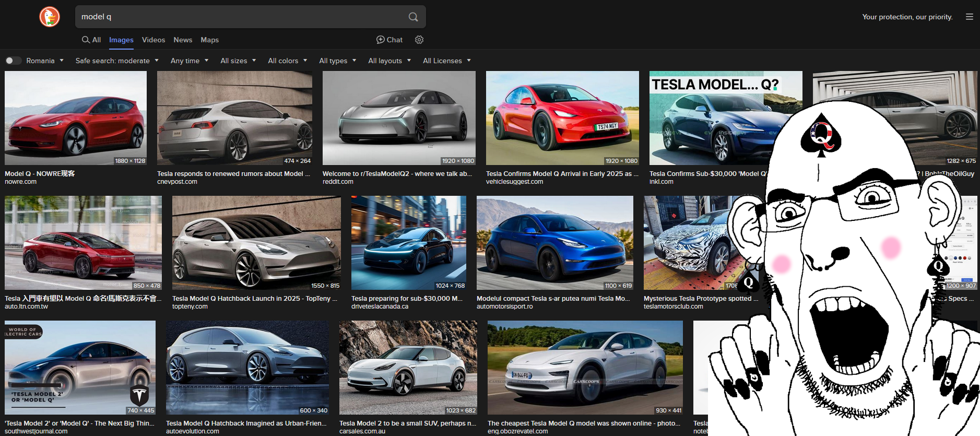This screenshot has width=980, height=436.
Task: Open the hamburger menu icon
Action: [969, 17]
